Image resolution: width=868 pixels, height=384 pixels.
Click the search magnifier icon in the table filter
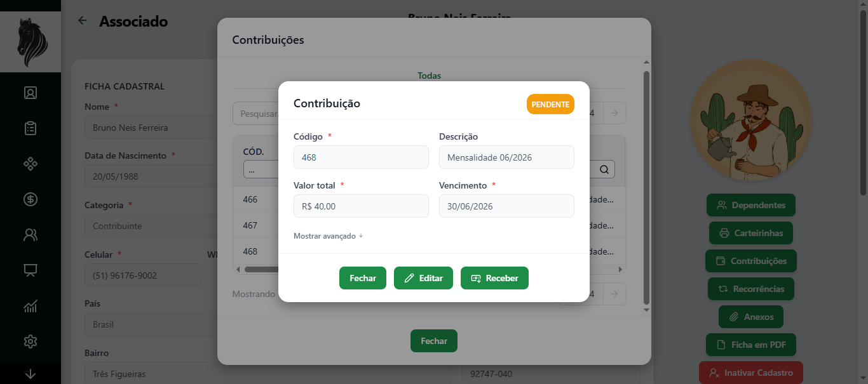604,169
